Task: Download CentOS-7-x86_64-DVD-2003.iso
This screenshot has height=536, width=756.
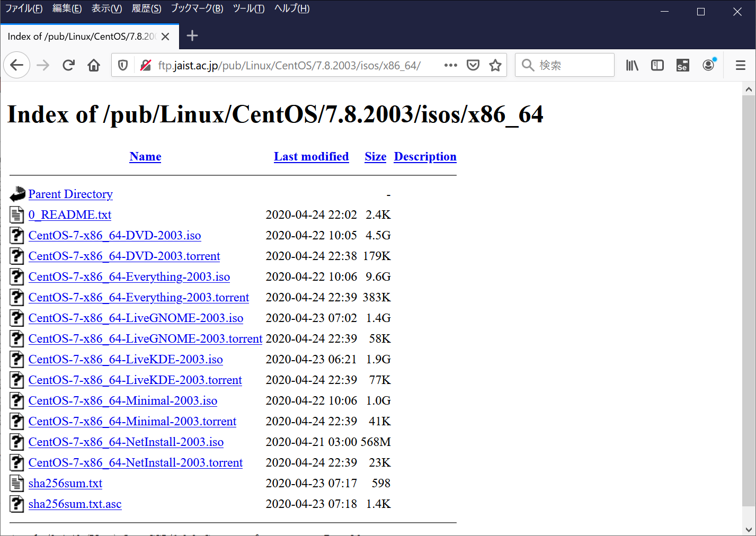Action: point(115,235)
